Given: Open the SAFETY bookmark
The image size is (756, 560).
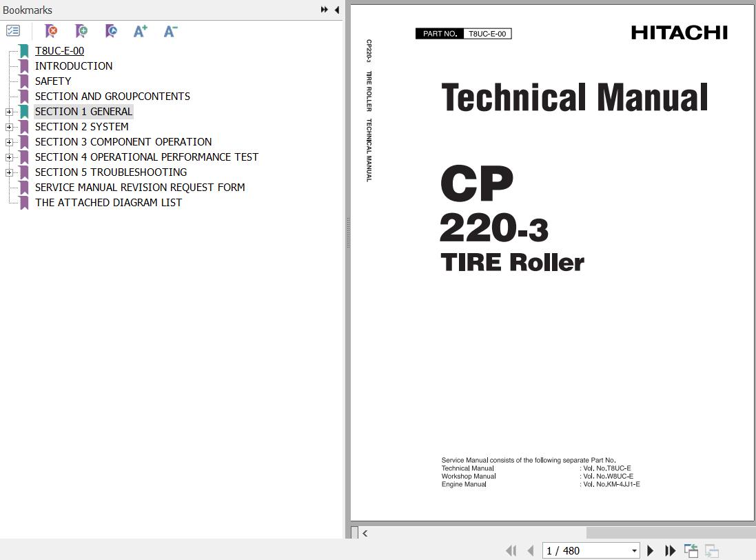Looking at the screenshot, I should click(x=53, y=81).
